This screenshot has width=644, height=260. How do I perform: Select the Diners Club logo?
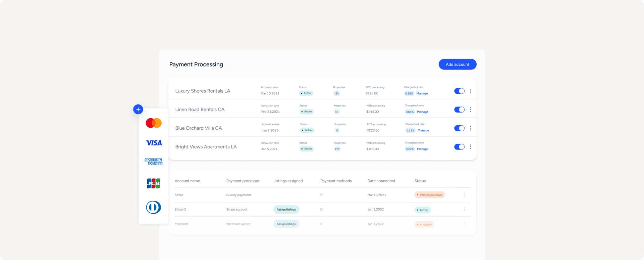(154, 207)
